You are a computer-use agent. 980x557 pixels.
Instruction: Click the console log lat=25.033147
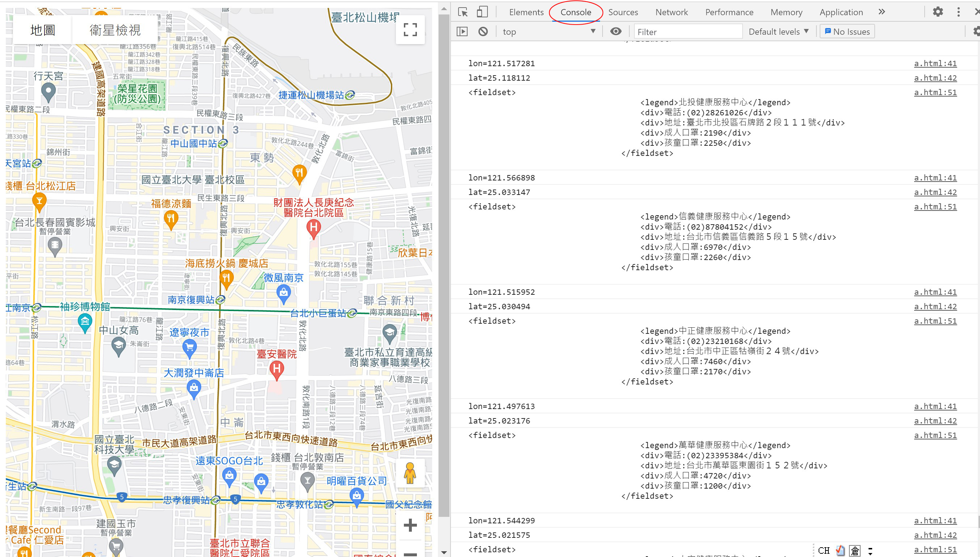[x=499, y=192]
